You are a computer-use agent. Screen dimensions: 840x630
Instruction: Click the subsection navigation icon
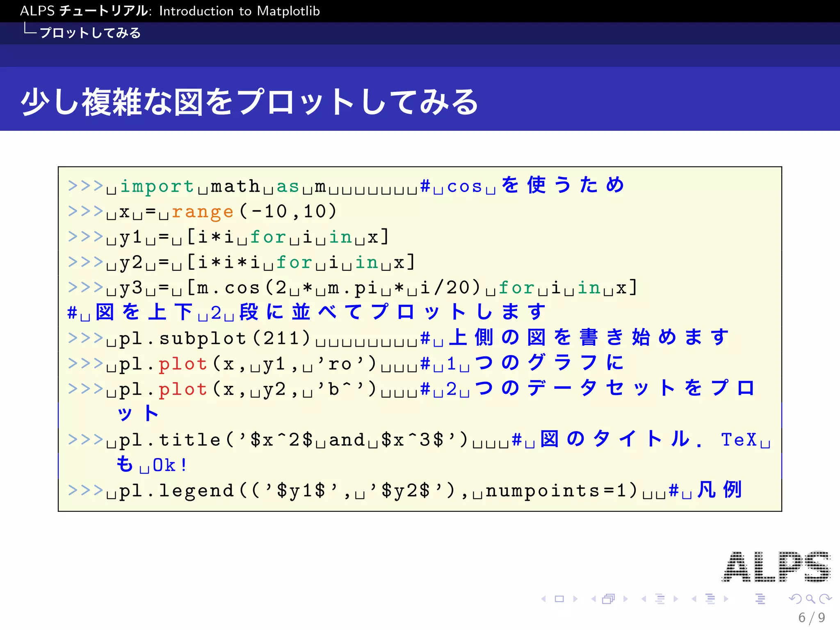[660, 599]
